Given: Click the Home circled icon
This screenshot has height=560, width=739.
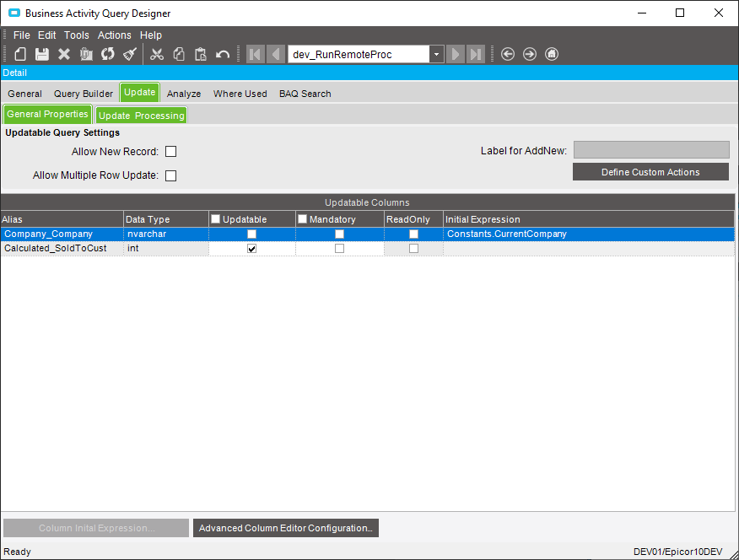Looking at the screenshot, I should click(552, 54).
